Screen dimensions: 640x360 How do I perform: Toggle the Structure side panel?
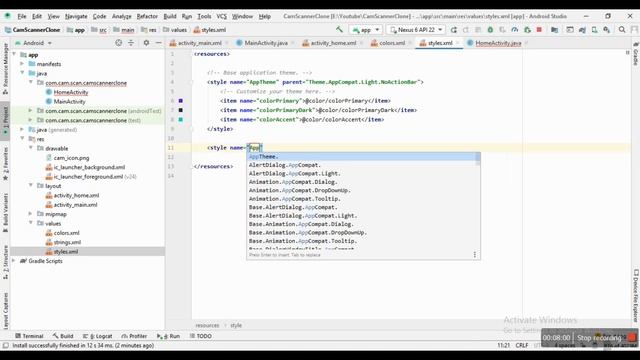tap(5, 262)
